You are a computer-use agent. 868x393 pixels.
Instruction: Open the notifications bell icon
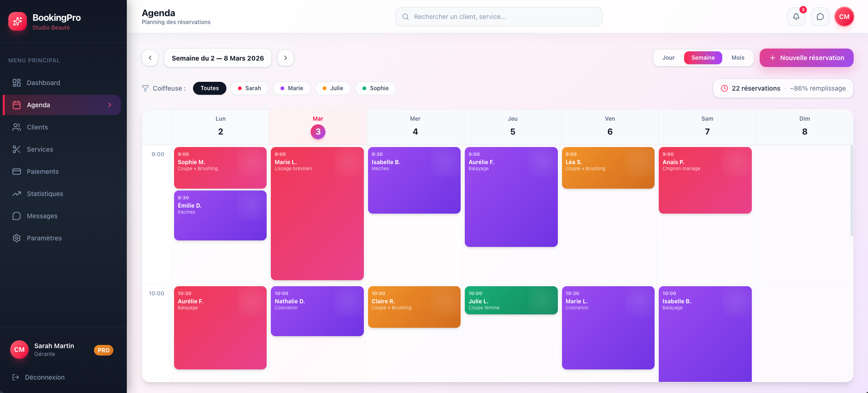[796, 17]
